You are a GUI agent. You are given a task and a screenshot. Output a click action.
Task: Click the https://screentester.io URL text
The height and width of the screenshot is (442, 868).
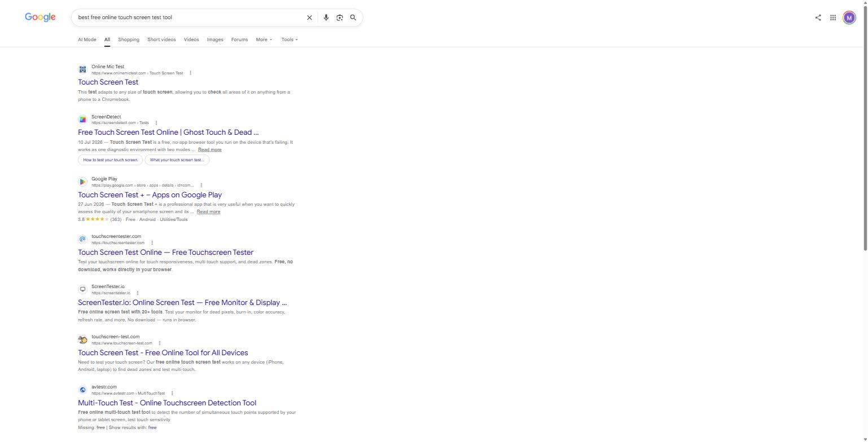[111, 293]
